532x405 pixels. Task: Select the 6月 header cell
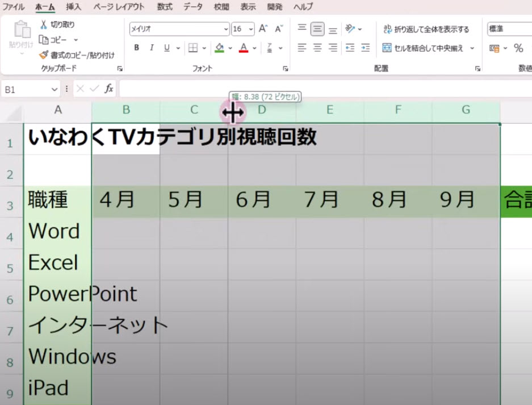(262, 202)
